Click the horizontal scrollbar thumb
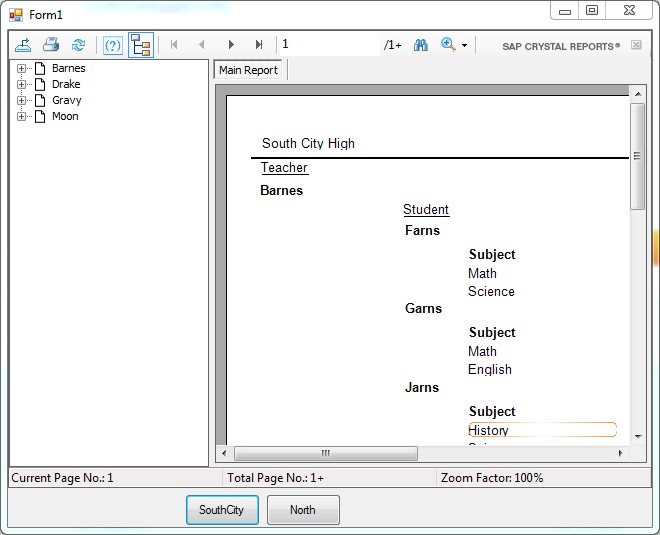660x535 pixels. click(x=325, y=453)
